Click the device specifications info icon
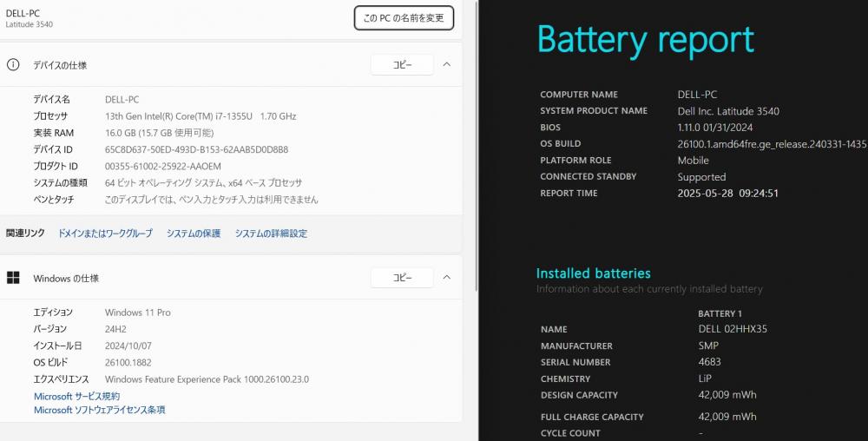 [13, 65]
